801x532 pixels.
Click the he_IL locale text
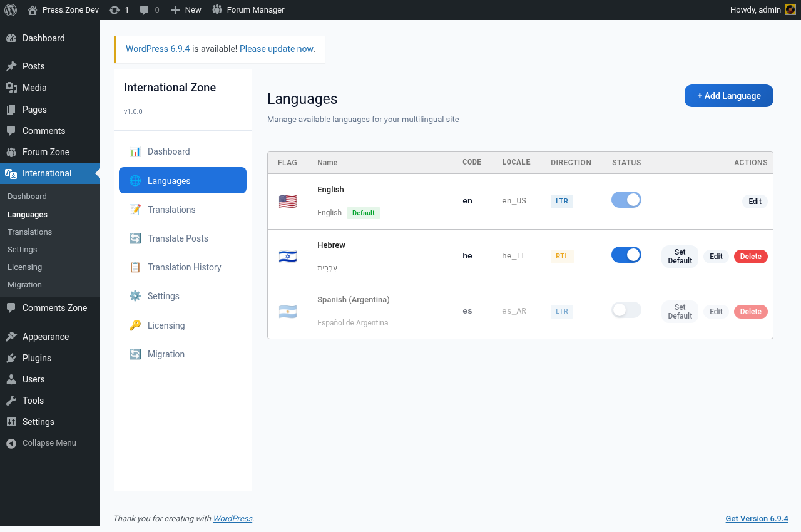pos(514,256)
